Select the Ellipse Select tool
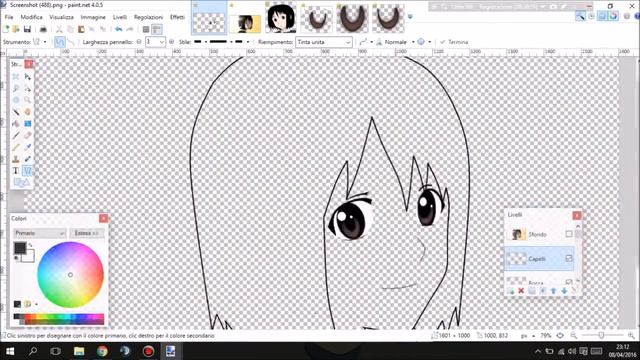The image size is (640, 360). tap(16, 100)
